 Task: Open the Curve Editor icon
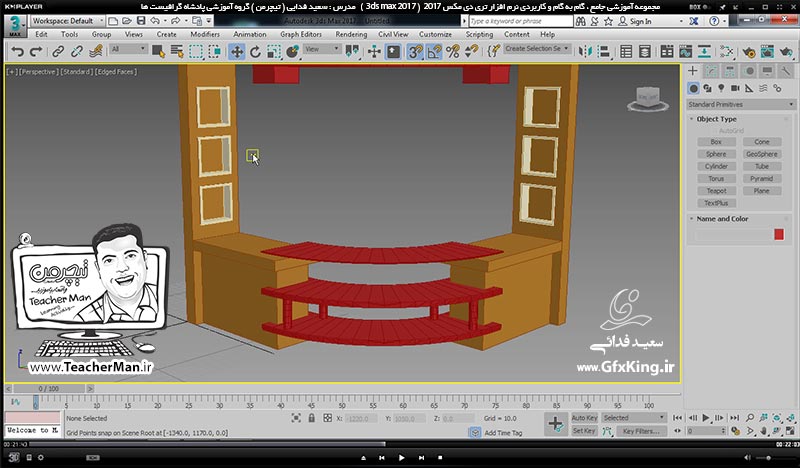pos(685,52)
